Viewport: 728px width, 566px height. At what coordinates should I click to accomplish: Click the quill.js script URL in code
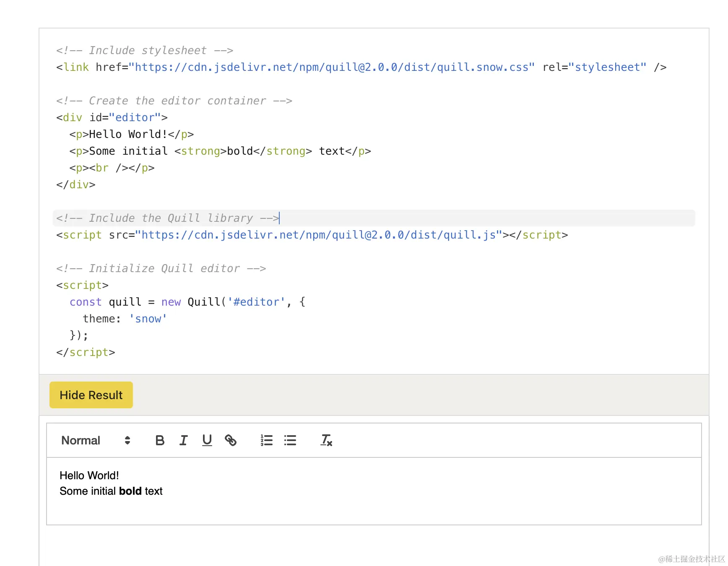tap(319, 235)
